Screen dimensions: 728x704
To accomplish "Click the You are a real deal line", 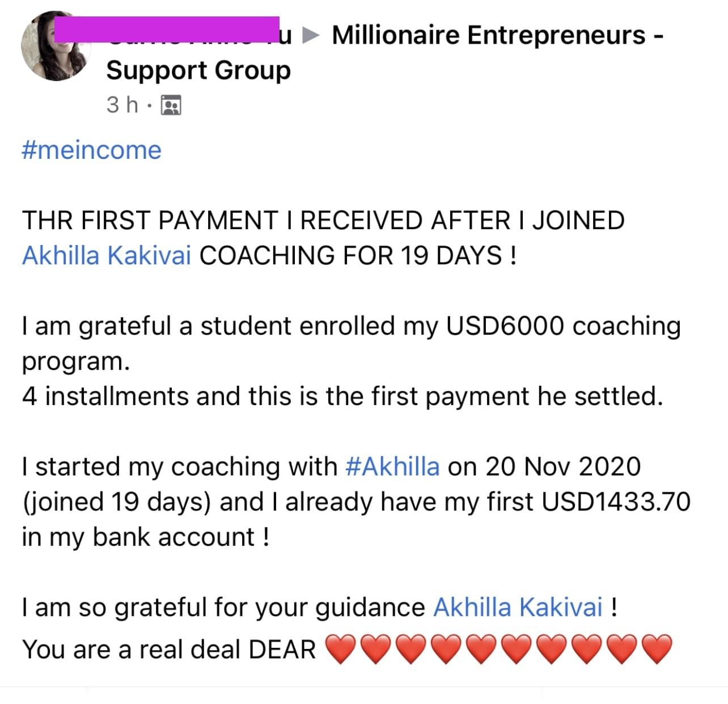I will (x=169, y=650).
